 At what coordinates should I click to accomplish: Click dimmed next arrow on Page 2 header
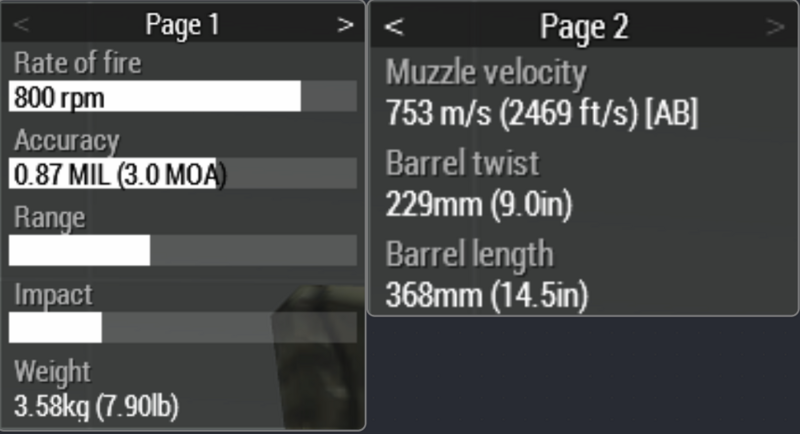pyautogui.click(x=775, y=27)
